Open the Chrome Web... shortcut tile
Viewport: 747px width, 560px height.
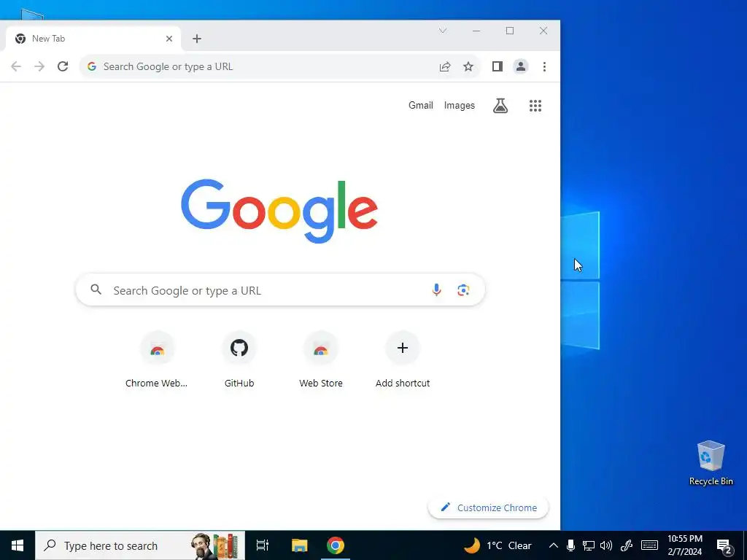click(157, 360)
